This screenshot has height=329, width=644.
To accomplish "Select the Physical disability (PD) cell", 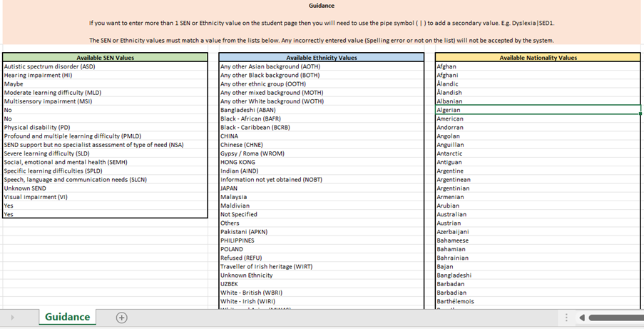I will click(105, 127).
